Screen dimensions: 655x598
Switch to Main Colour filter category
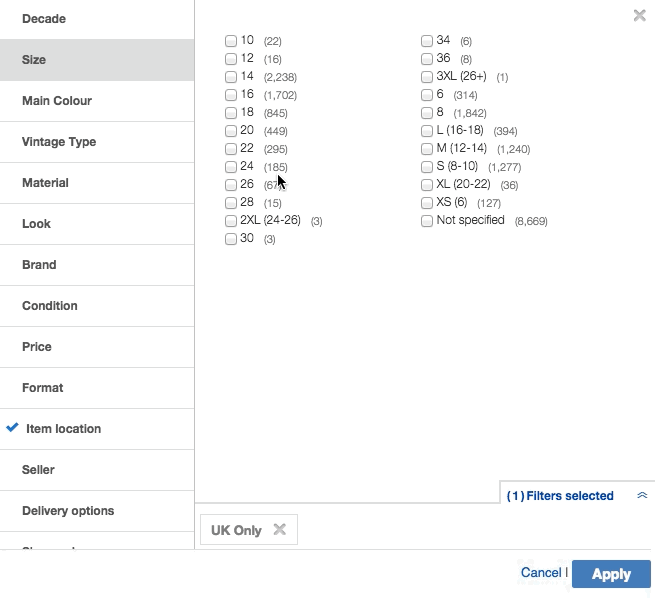(97, 101)
